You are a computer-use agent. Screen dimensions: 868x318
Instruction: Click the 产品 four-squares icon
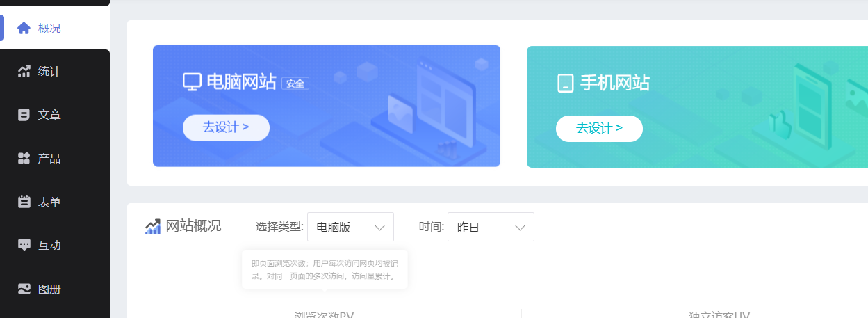pyautogui.click(x=24, y=159)
